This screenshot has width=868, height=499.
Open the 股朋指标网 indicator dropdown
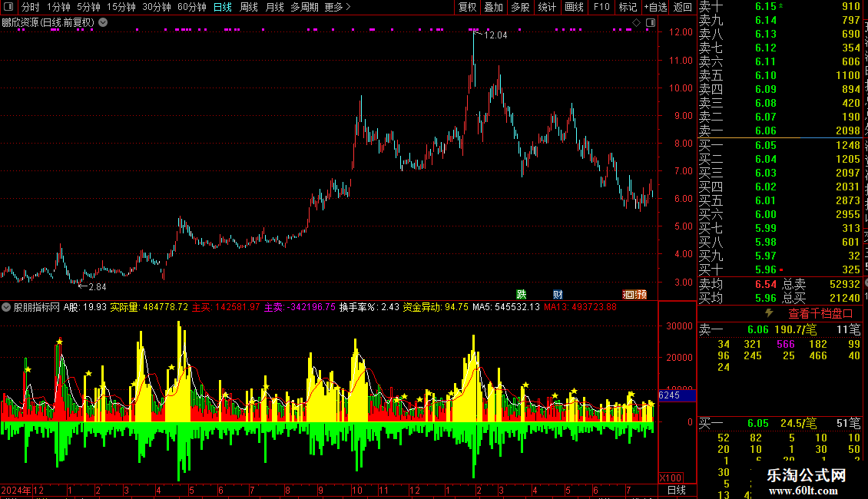point(6,307)
